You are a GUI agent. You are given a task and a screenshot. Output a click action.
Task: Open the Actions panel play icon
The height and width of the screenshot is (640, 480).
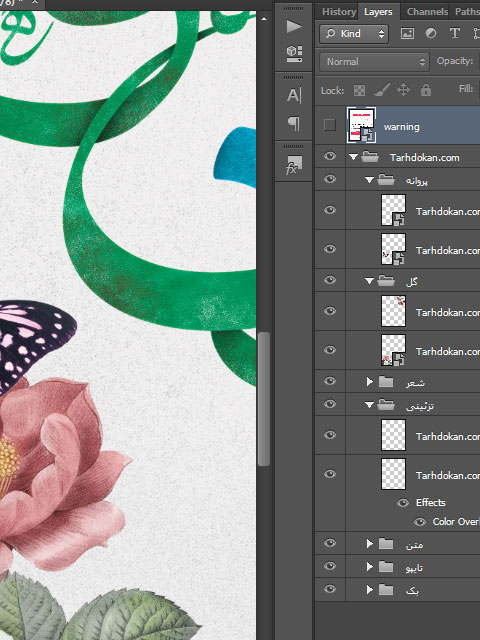coord(294,27)
